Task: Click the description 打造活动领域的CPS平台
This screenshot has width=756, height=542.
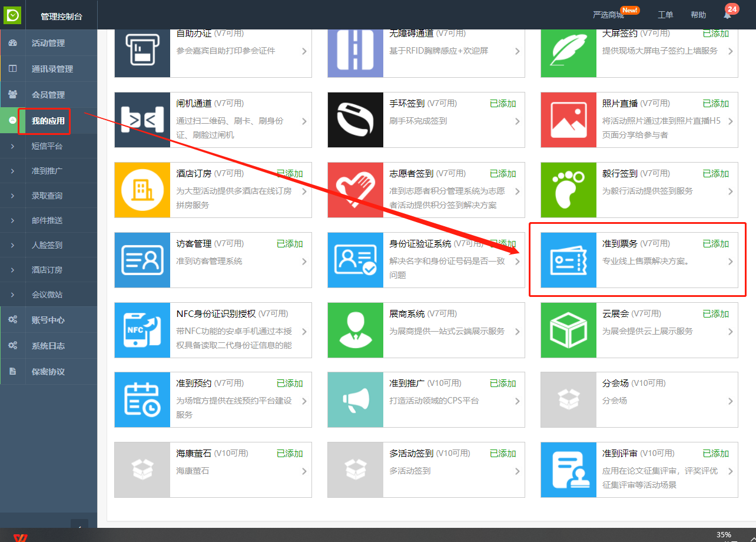Action: tap(434, 401)
